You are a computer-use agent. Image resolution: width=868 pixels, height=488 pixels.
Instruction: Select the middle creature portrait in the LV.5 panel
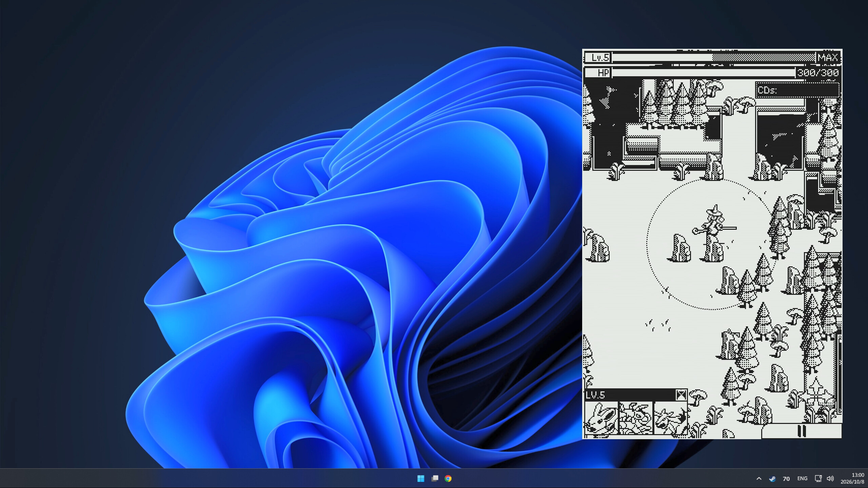tap(636, 418)
